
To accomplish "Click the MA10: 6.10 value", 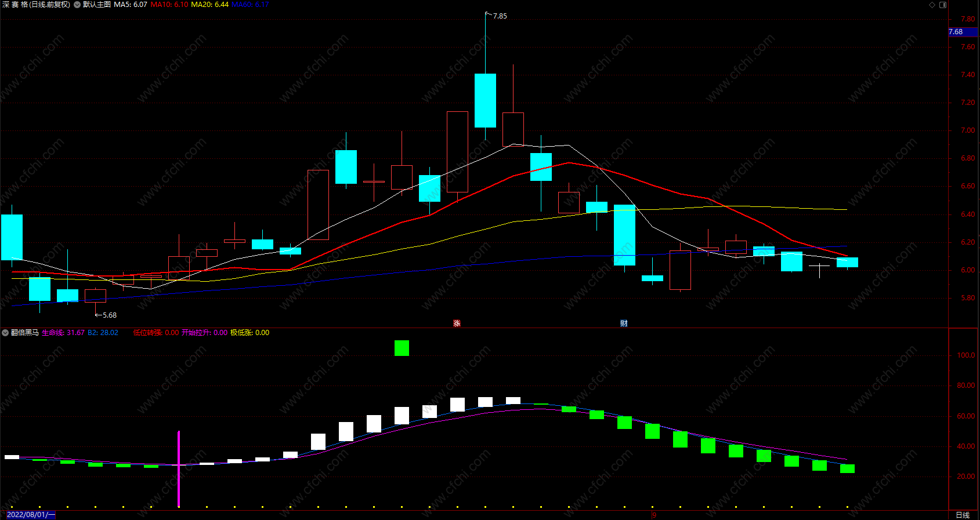I will (169, 5).
